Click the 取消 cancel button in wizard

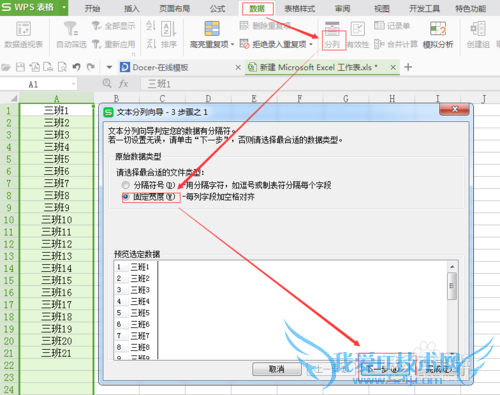[276, 369]
